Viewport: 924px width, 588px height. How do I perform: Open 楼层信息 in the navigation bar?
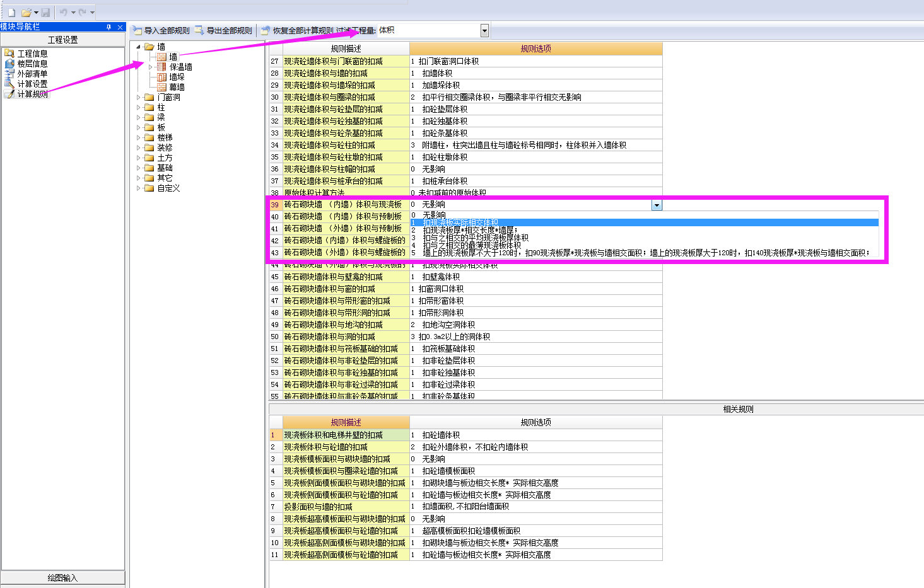click(32, 64)
